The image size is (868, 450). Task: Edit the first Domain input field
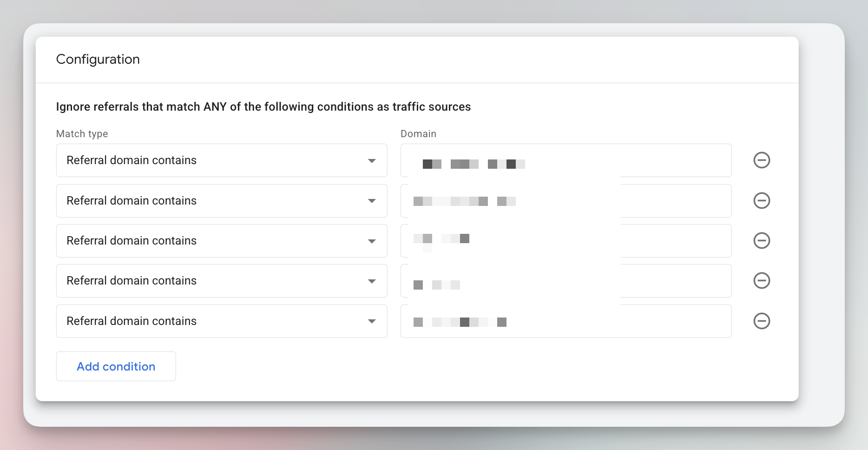566,160
